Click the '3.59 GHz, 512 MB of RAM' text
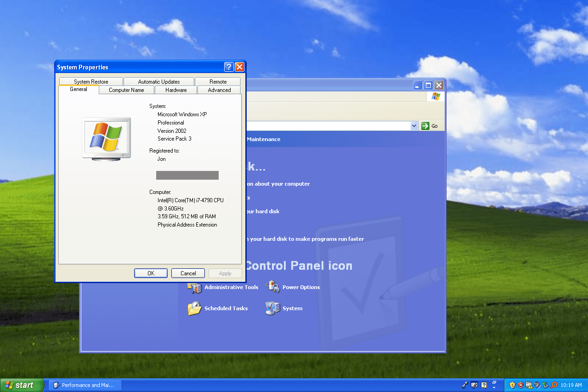The width and height of the screenshot is (588, 392). tap(187, 216)
